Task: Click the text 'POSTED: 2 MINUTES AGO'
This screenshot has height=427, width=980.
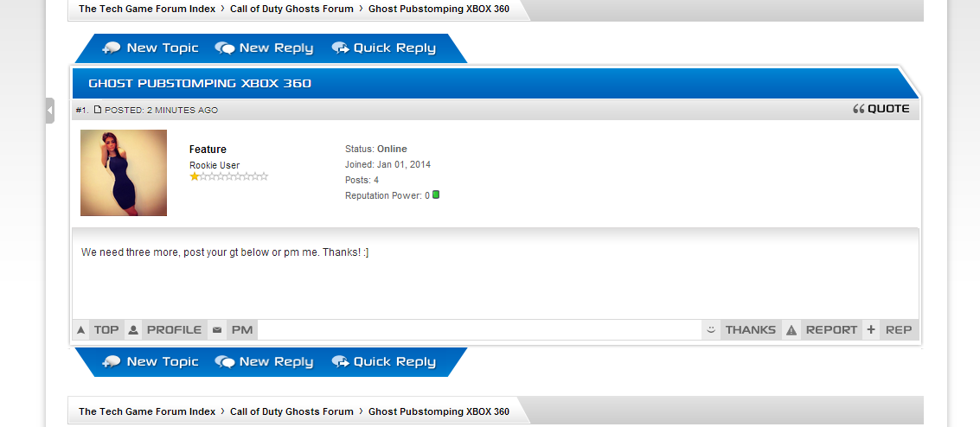Action: [161, 111]
